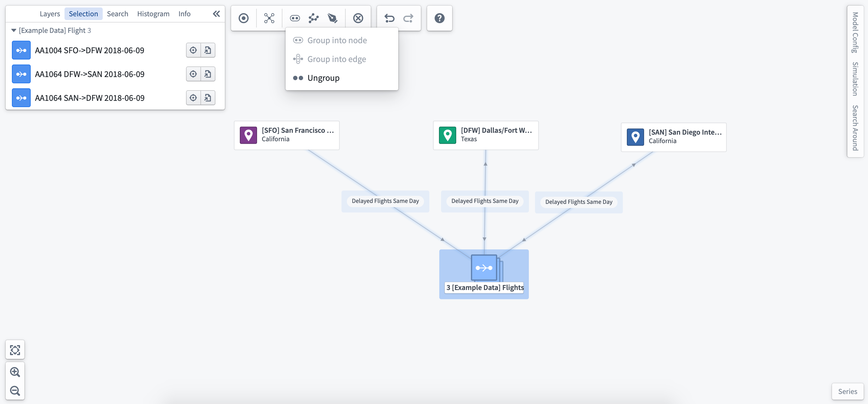
Task: Locate AA1004 SFO->DFW flight on graph
Action: pyautogui.click(x=193, y=50)
